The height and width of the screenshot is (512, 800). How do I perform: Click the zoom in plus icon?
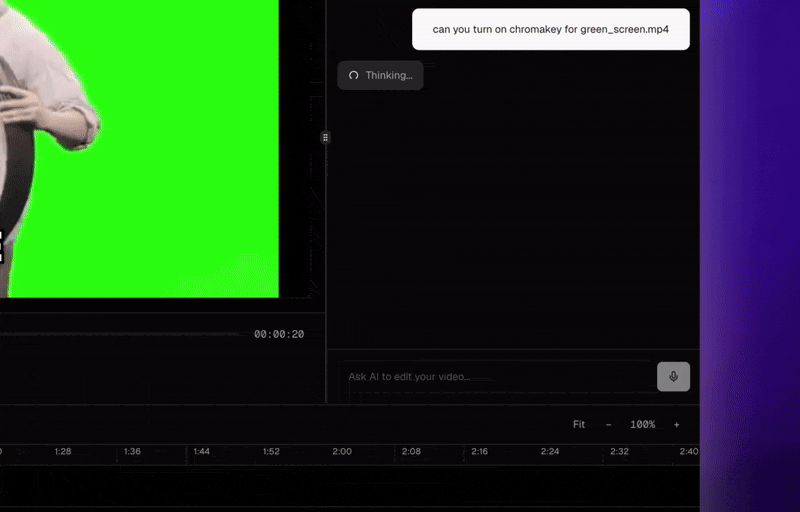pos(677,425)
